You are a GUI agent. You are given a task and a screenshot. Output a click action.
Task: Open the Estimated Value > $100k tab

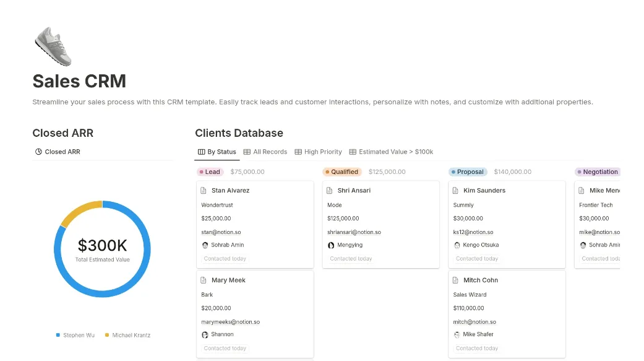coord(391,152)
